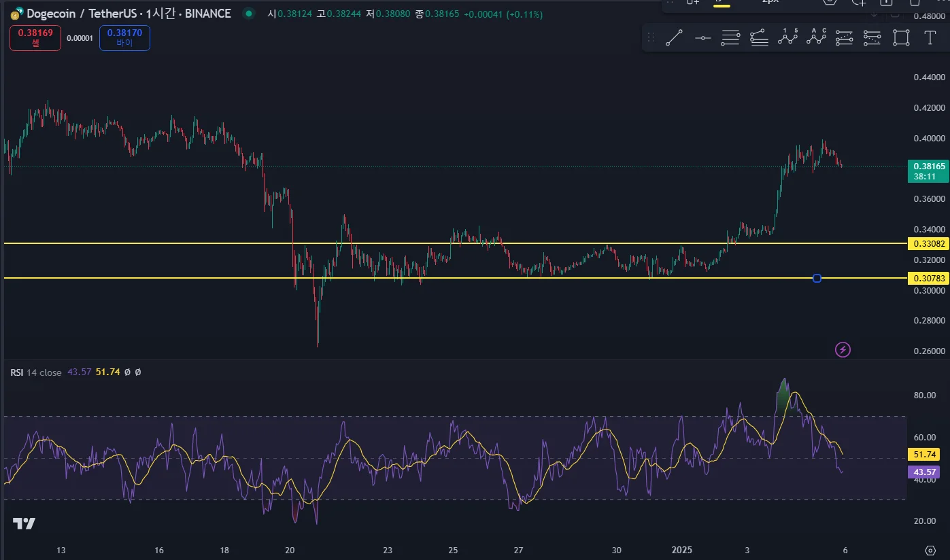Click the purple lightning bolt icon

click(x=843, y=350)
